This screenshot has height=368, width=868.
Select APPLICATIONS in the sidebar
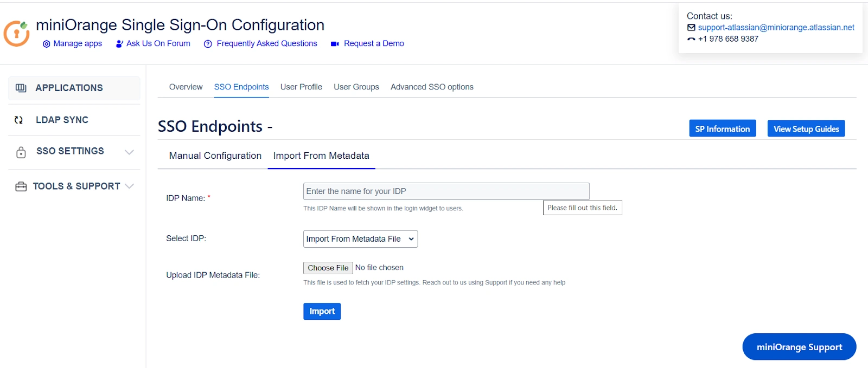click(x=74, y=88)
